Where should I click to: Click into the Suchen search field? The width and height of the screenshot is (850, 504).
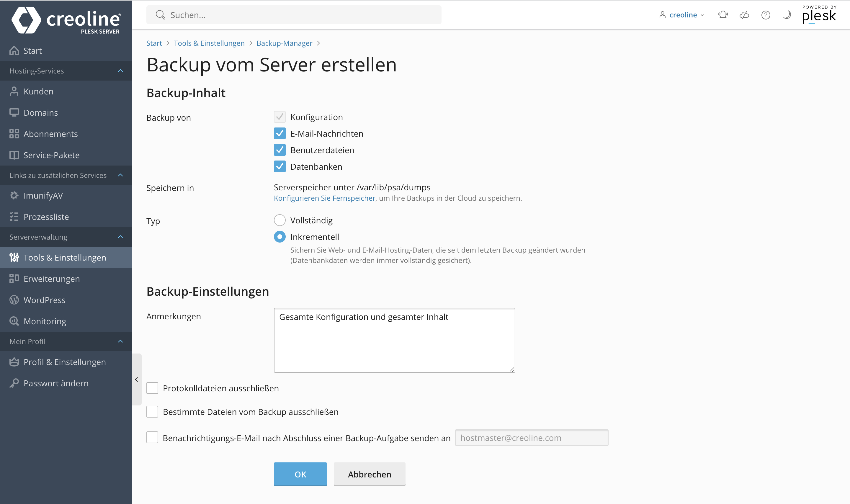coord(294,15)
